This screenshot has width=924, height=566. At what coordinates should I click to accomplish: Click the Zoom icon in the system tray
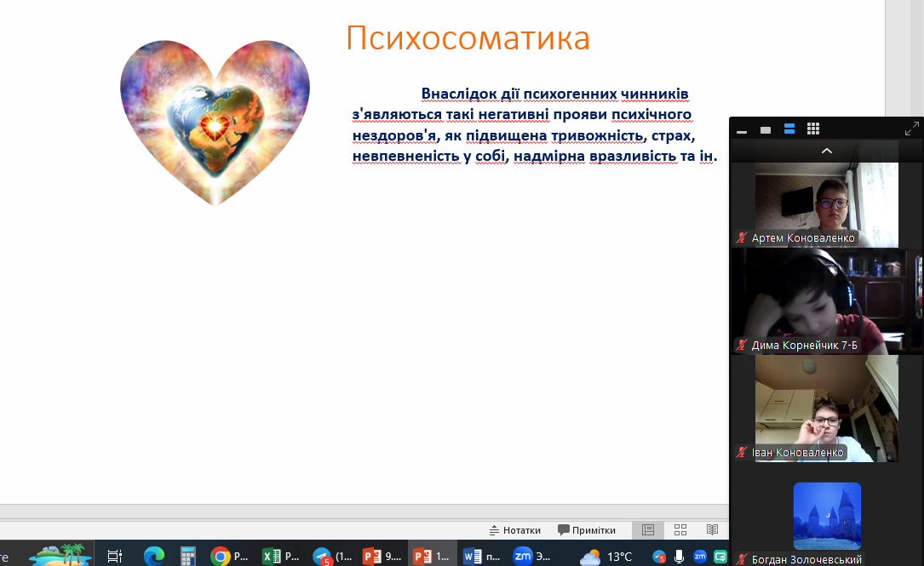699,556
